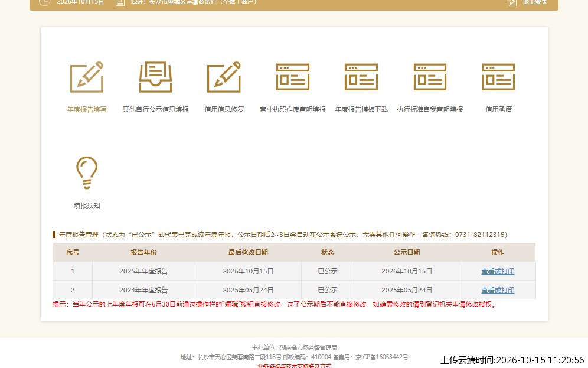
Task: Open 执行标准自我声明填报 icon
Action: click(430, 77)
